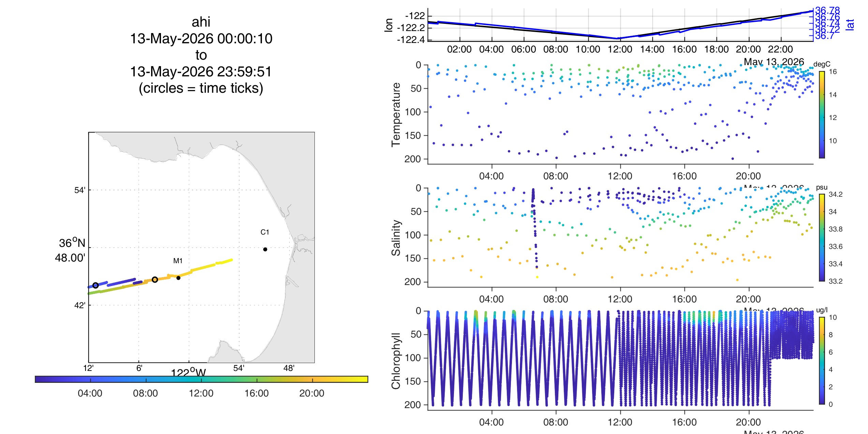Click the M1 mooring black dot
868x434 pixels.
click(178, 278)
